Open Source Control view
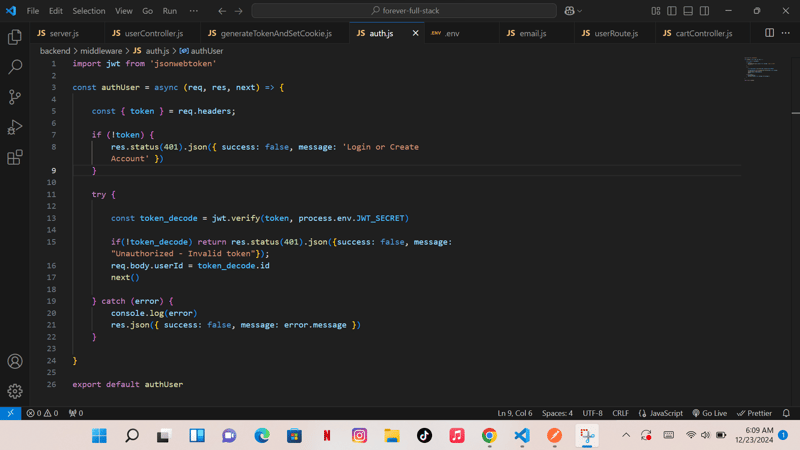The width and height of the screenshot is (800, 450). coord(15,97)
